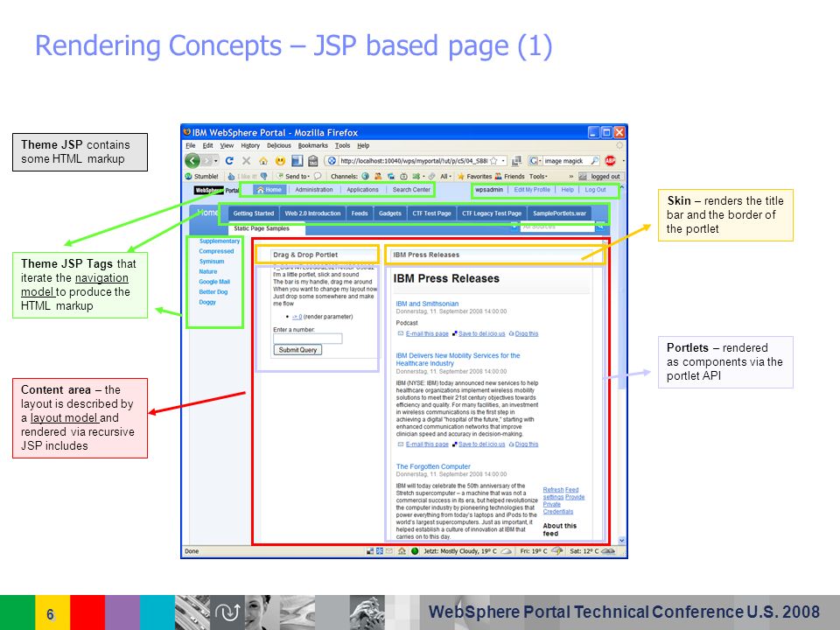Click the search magnifier in the Google box
Image resolution: width=840 pixels, height=630 pixels.
pyautogui.click(x=595, y=161)
